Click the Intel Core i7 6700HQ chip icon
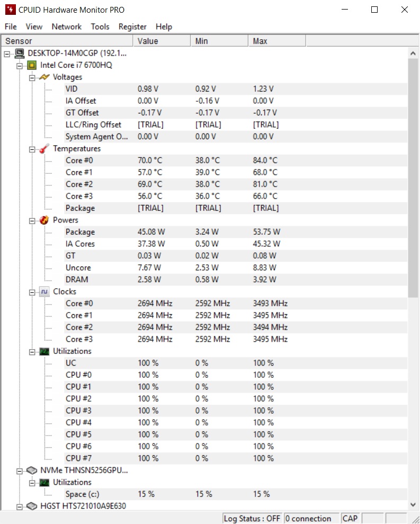The image size is (420, 524). point(32,65)
